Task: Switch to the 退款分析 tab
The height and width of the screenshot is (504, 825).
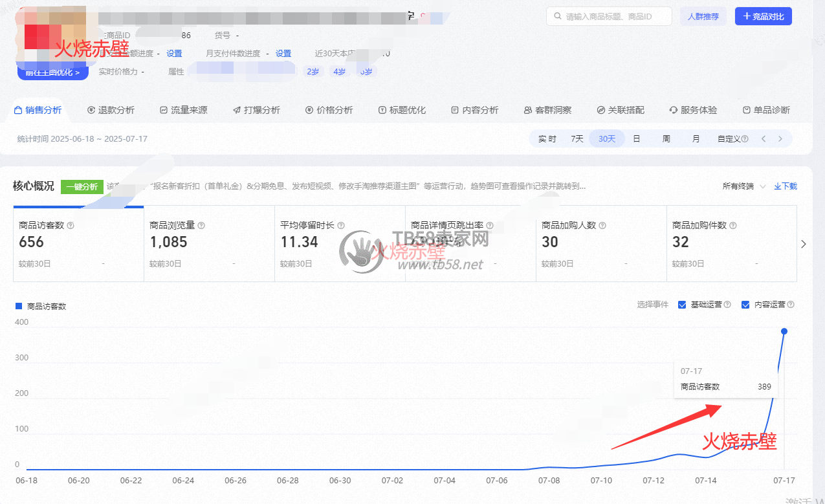Action: pos(111,110)
